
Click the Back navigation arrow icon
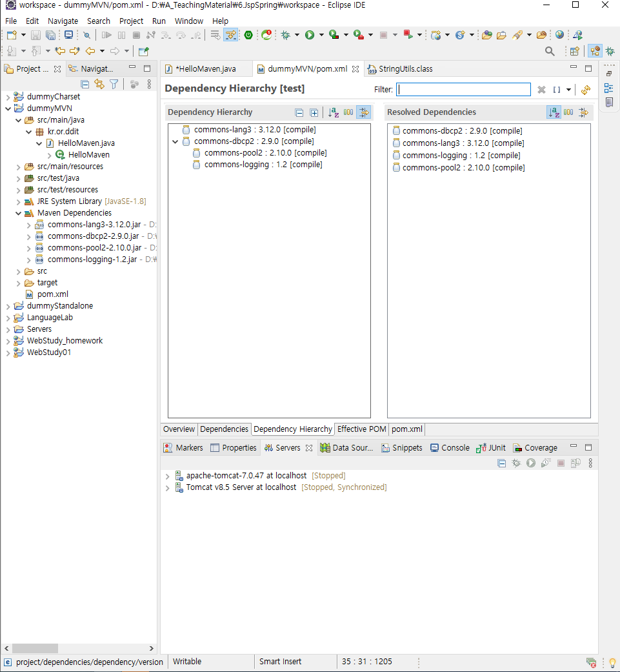pyautogui.click(x=90, y=51)
